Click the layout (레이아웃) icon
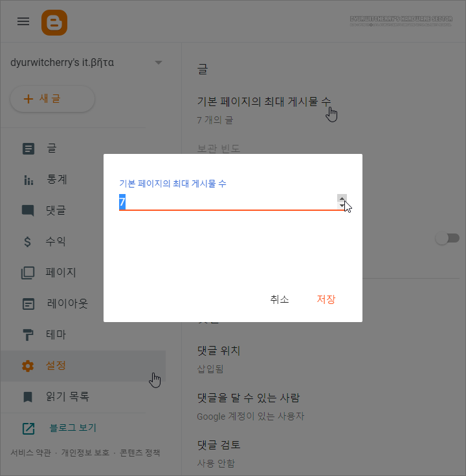 pos(28,304)
